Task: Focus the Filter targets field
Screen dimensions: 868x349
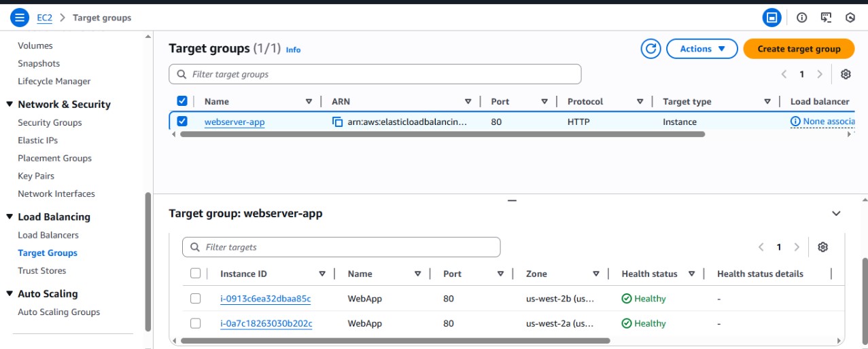Action: click(341, 247)
